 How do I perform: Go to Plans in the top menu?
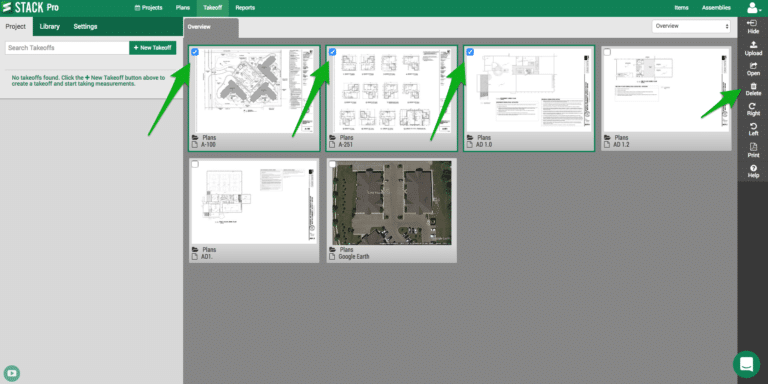[183, 8]
